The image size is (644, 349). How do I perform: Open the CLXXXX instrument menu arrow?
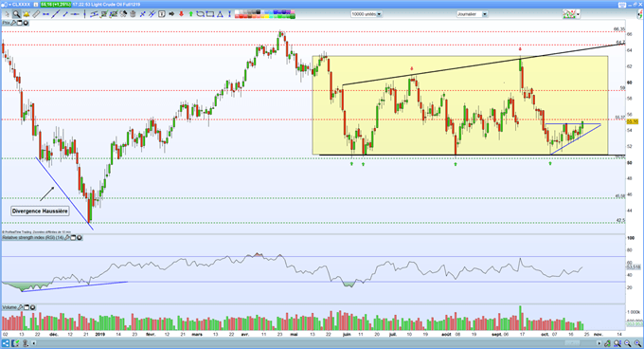(x=9, y=4)
